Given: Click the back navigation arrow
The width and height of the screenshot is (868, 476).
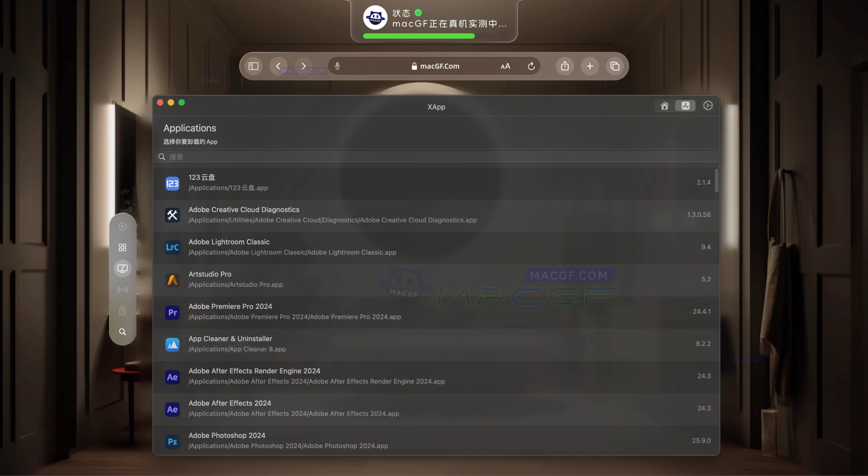Looking at the screenshot, I should (278, 66).
